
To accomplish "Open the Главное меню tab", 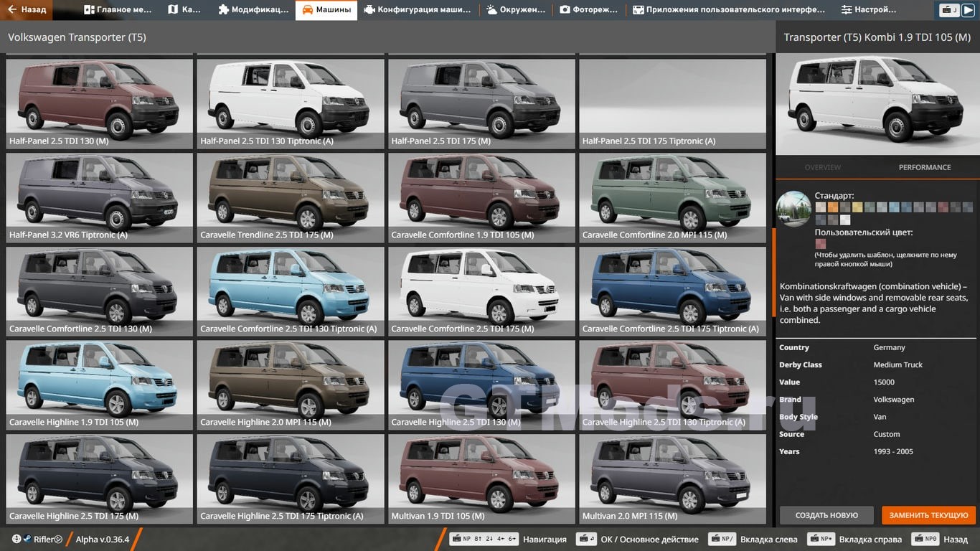I will coord(118,10).
